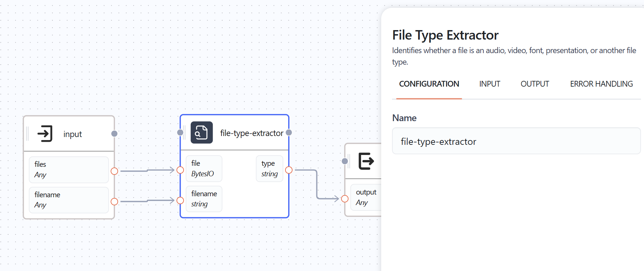Click the file-type-extractor document search icon
Viewport: 644px width, 271px height.
tap(202, 133)
